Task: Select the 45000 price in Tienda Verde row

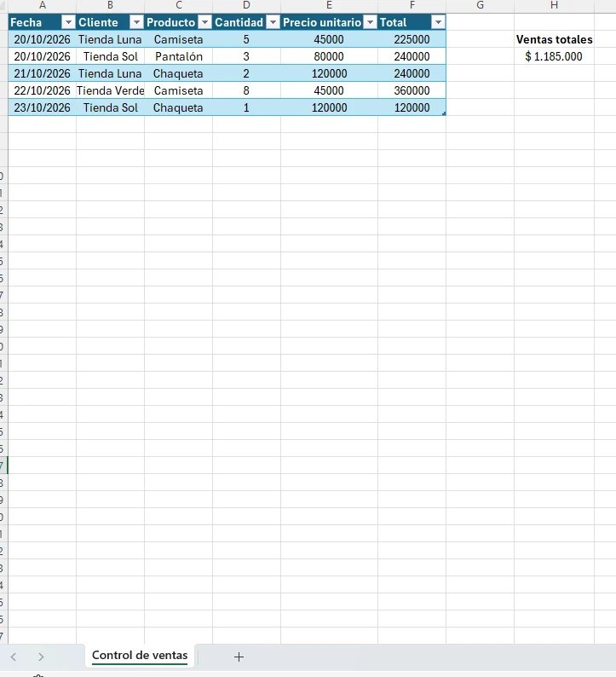Action: point(329,90)
